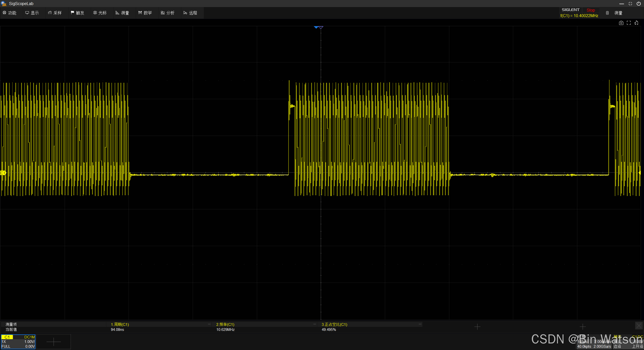Click the FULL bandwidth label
644x350 pixels.
(6, 346)
